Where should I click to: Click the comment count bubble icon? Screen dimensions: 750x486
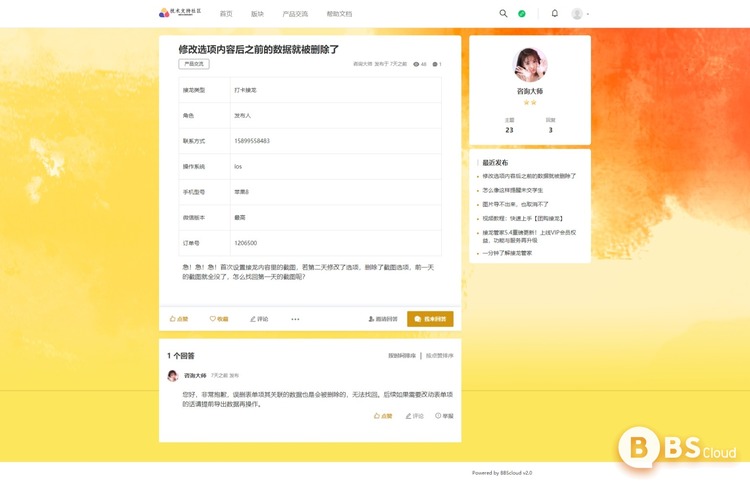[435, 64]
